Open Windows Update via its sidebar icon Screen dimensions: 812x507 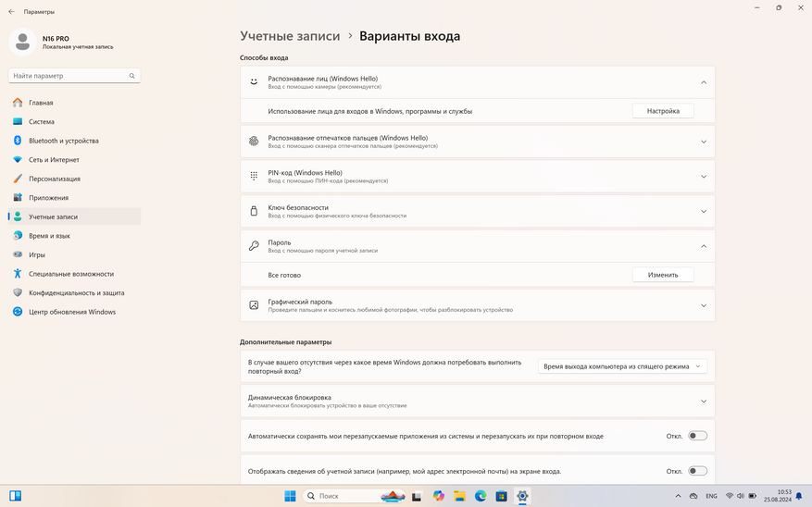tap(18, 312)
